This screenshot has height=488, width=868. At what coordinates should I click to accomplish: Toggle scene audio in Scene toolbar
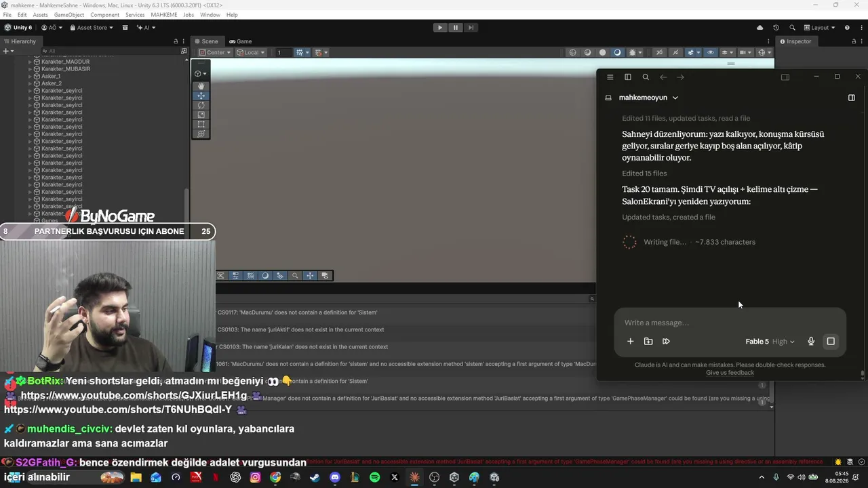(x=675, y=52)
